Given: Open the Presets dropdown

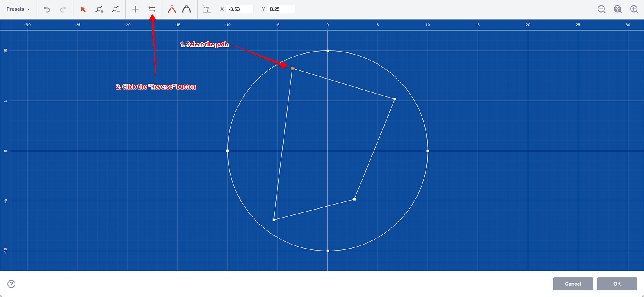Looking at the screenshot, I should (x=18, y=9).
